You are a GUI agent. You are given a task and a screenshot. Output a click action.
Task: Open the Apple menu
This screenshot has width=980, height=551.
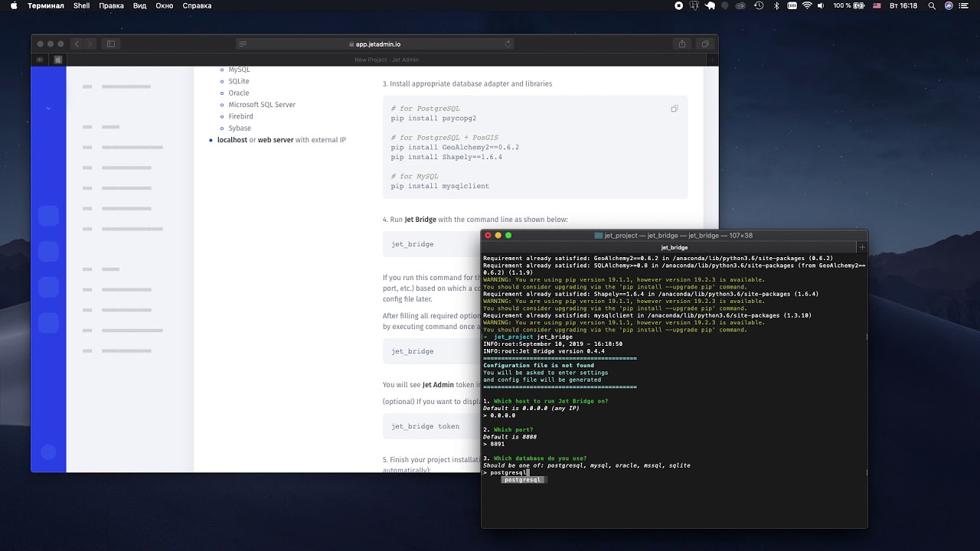tap(13, 5)
